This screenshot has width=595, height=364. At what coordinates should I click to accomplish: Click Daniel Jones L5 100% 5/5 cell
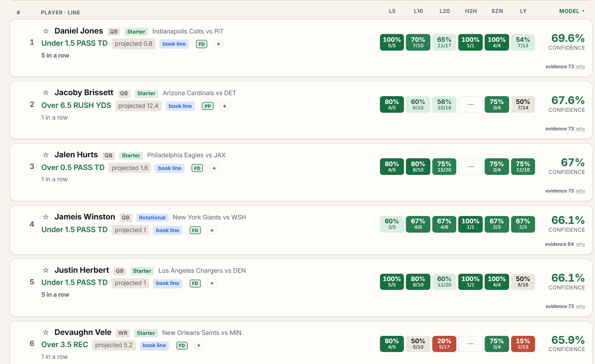[392, 42]
